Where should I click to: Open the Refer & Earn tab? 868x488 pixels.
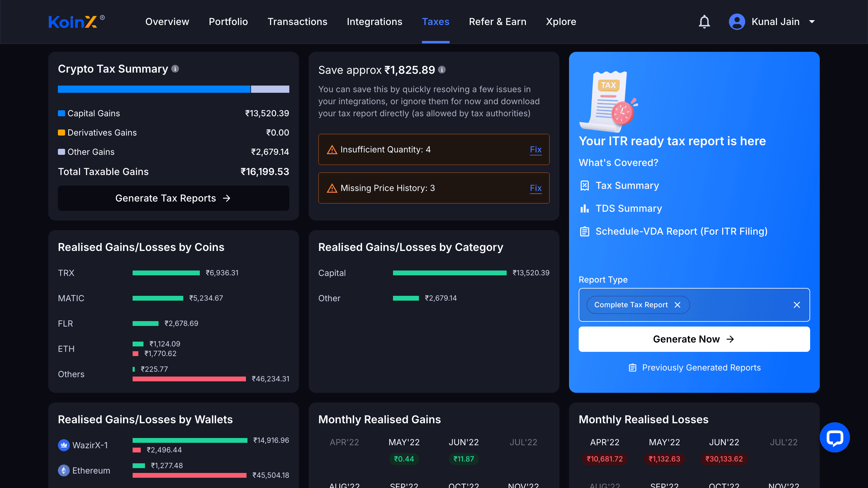click(x=497, y=22)
